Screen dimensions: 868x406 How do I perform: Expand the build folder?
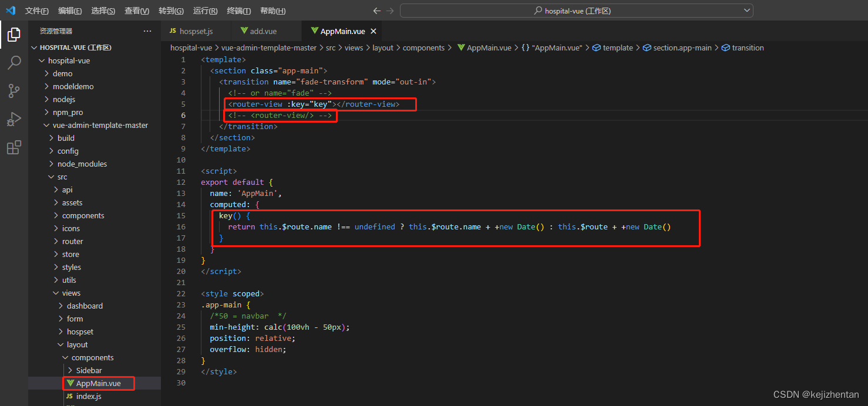95,138
